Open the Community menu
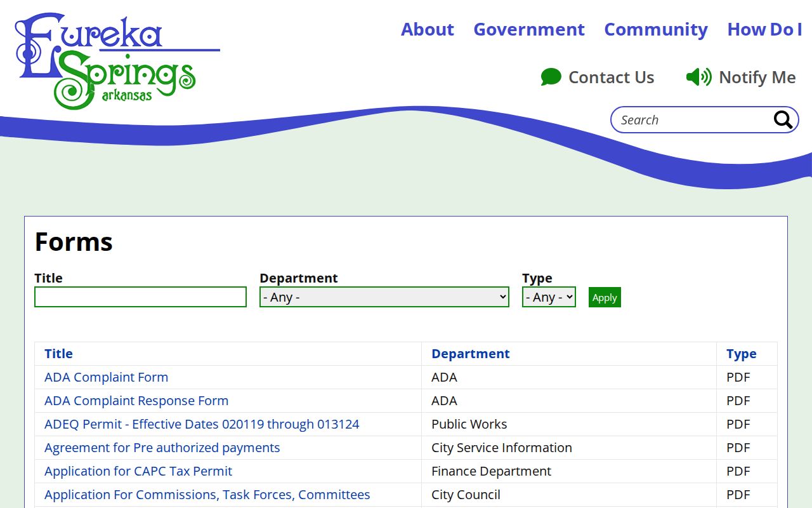This screenshot has width=812, height=508. click(x=656, y=29)
